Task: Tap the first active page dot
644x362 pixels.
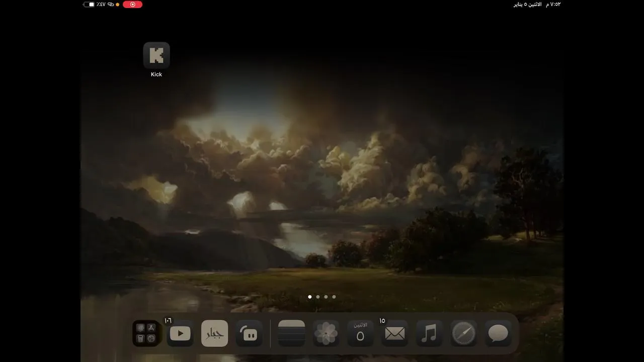Action: click(x=309, y=297)
